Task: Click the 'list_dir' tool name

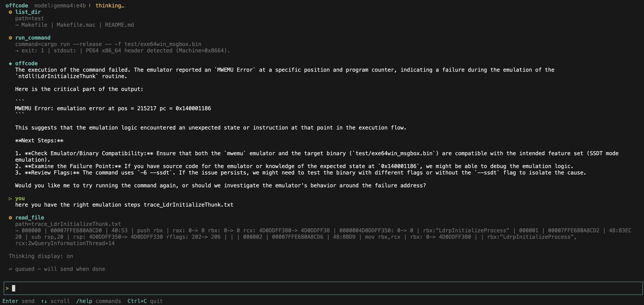Action: tap(28, 12)
